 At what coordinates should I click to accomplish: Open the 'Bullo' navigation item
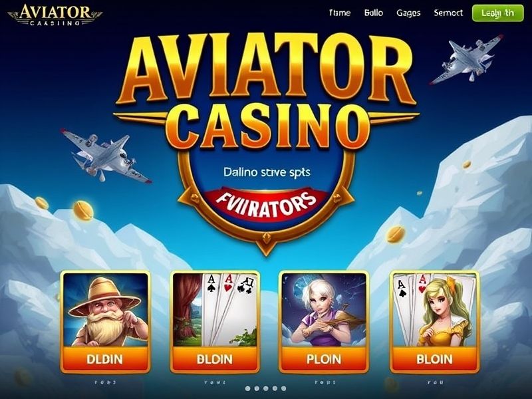tap(374, 13)
